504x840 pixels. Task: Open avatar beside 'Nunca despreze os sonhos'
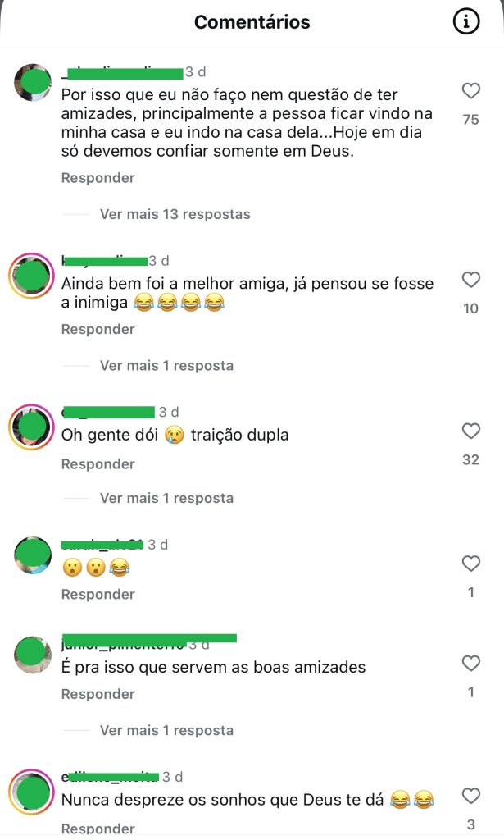32,792
